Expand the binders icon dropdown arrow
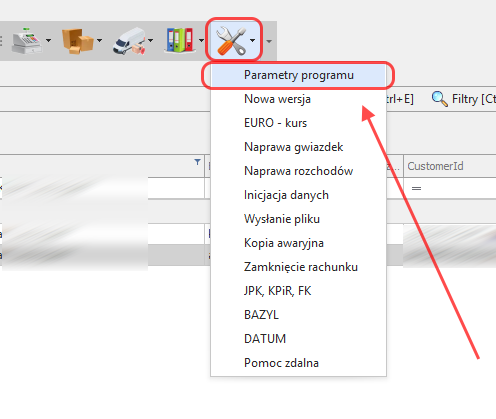The height and width of the screenshot is (419, 496). pyautogui.click(x=201, y=41)
